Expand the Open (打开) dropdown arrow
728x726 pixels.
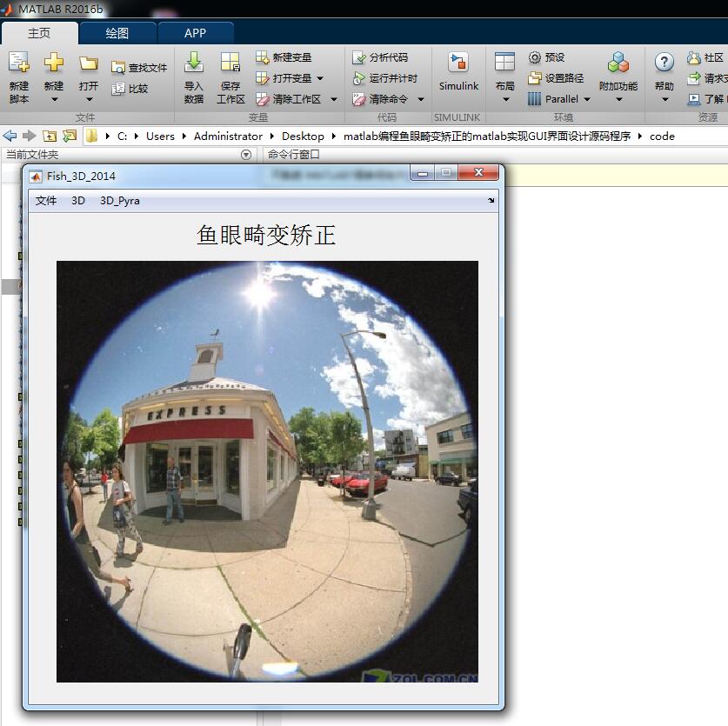pos(89,99)
